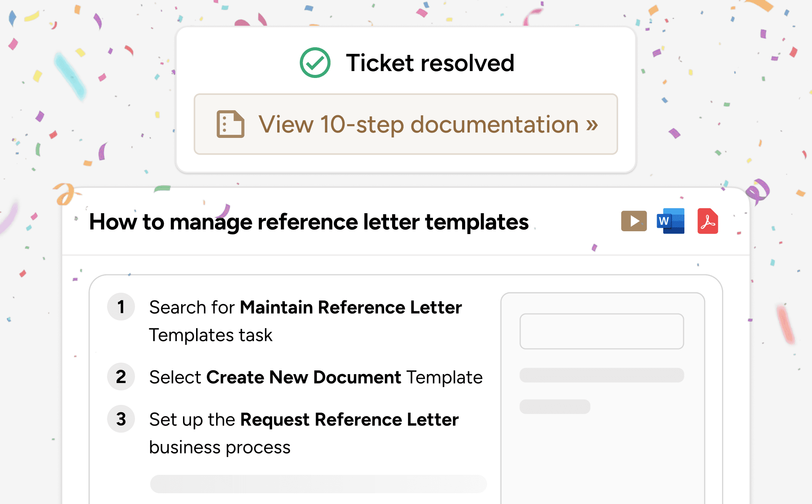Click the short gray placeholder bar in preview
The height and width of the screenshot is (504, 812).
tap(554, 406)
